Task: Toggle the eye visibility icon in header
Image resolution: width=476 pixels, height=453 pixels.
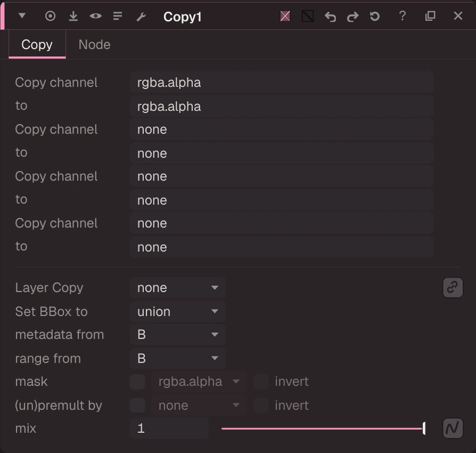Action: tap(96, 16)
